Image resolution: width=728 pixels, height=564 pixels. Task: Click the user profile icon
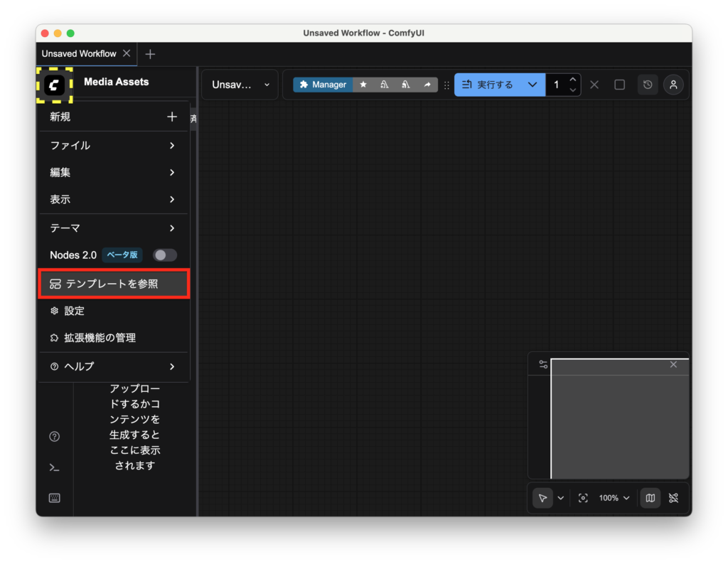(673, 85)
